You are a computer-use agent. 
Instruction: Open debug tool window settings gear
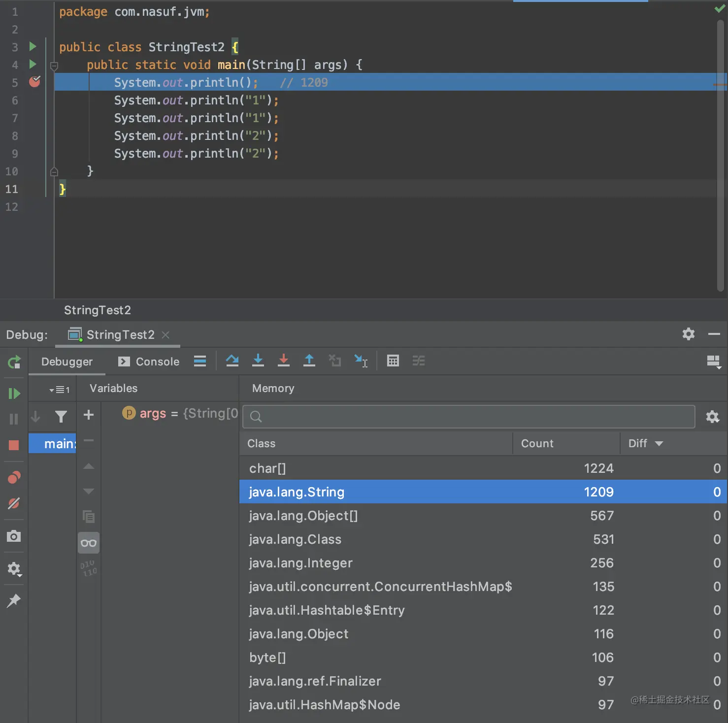coord(689,334)
